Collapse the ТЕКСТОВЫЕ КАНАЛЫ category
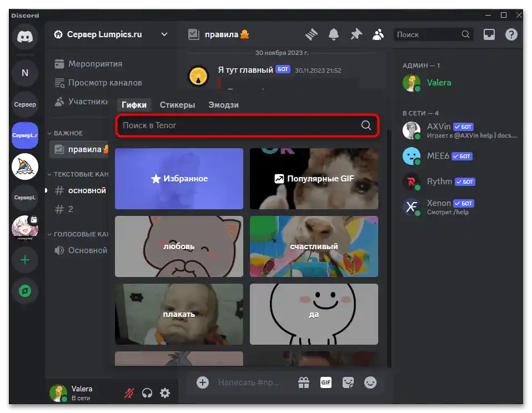The image size is (532, 413). pos(78,174)
